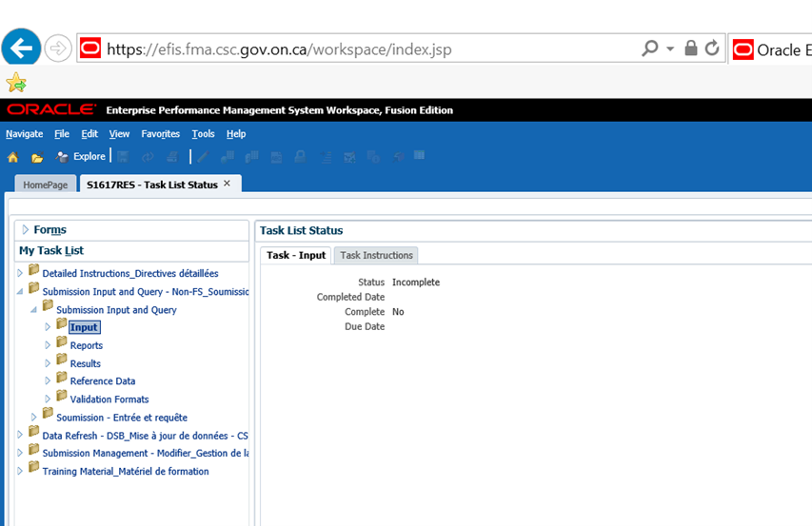Open the Navigate menu
The width and height of the screenshot is (812, 526).
pyautogui.click(x=24, y=134)
